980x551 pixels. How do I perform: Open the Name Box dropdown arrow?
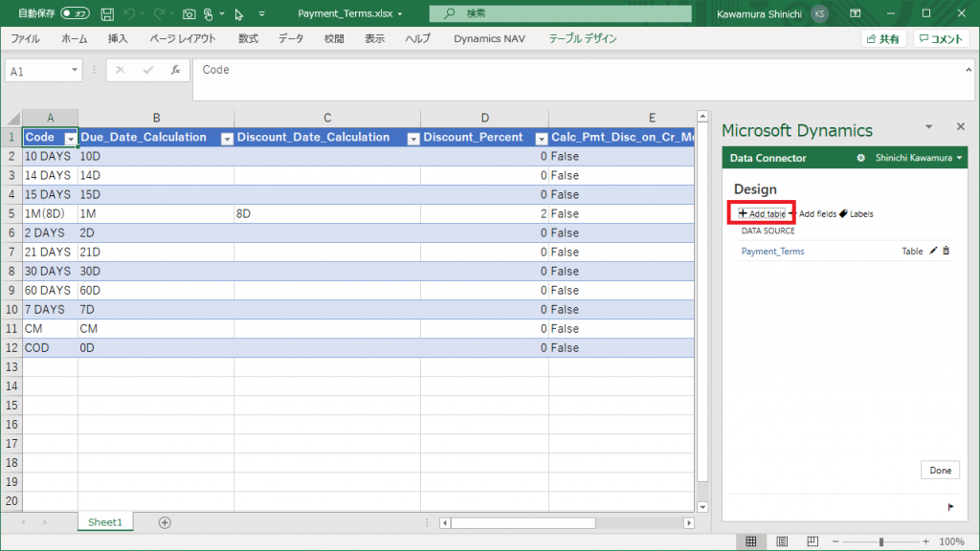coord(75,70)
